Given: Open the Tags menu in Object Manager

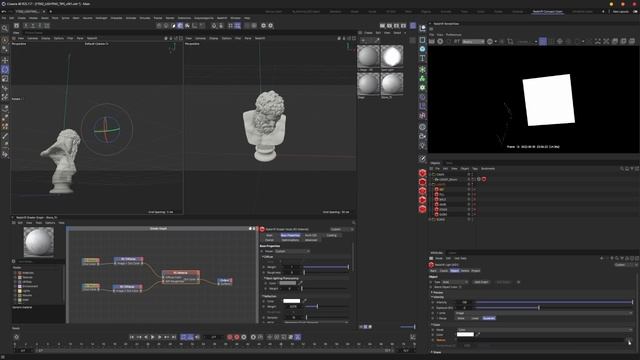Looking at the screenshot, I should point(475,169).
